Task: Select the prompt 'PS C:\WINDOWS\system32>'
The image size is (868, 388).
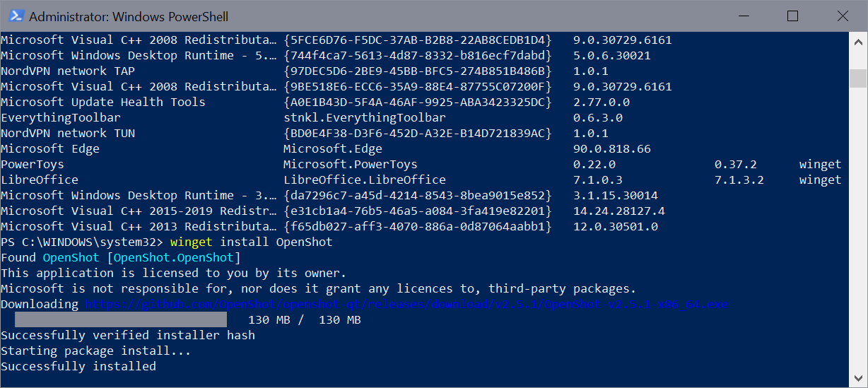Action: click(82, 242)
